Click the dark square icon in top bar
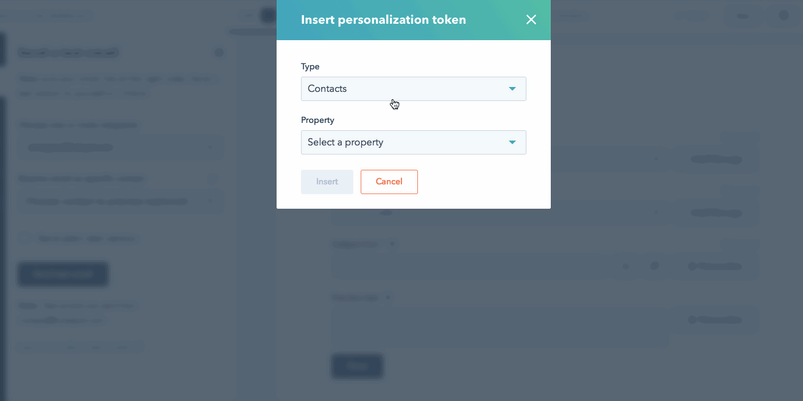803x401 pixels. [267, 15]
